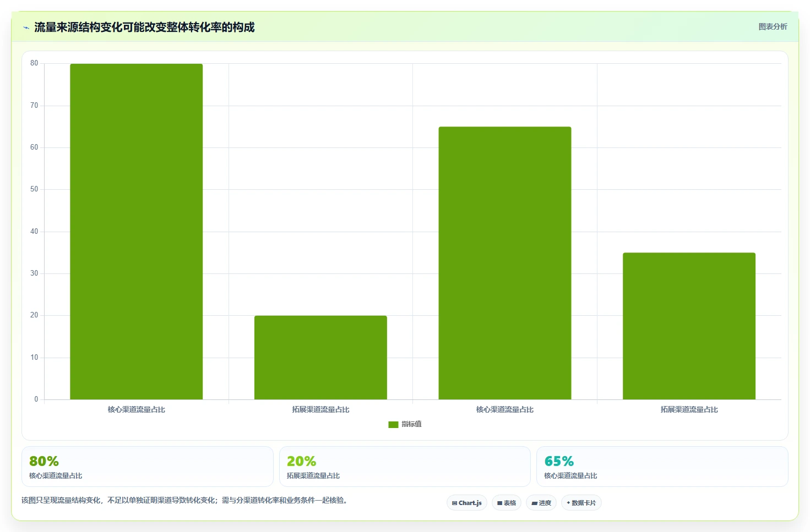Screen dimensions: 810x532
Task: Click the y-axis label 10
Action: coord(34,358)
